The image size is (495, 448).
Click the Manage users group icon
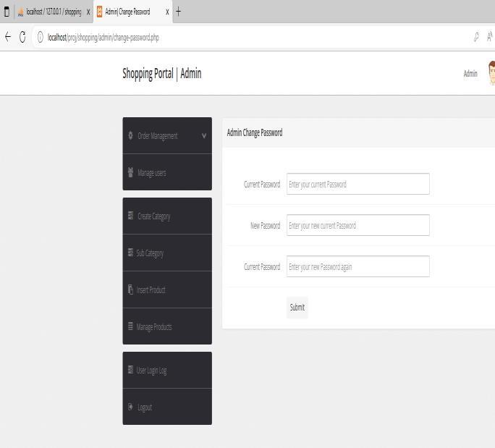tap(130, 172)
